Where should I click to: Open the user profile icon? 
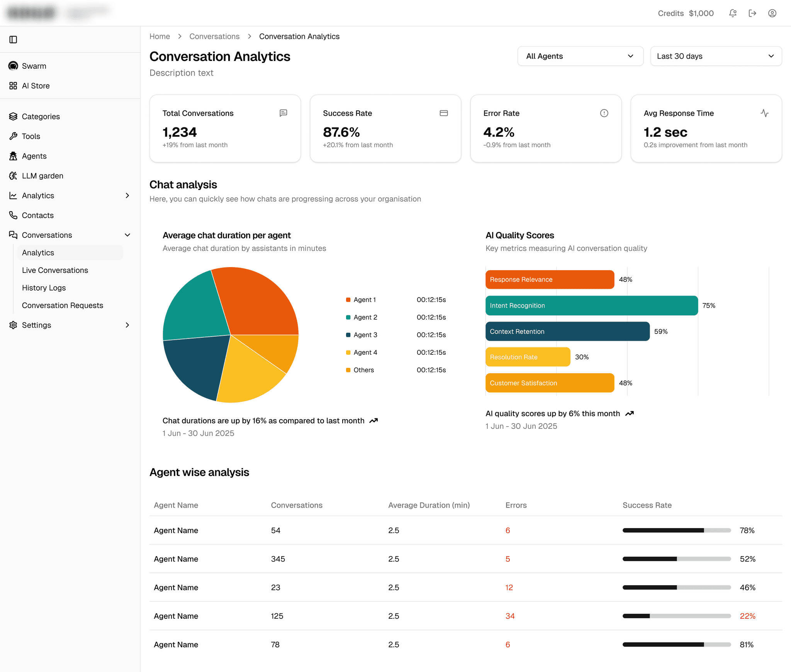click(772, 13)
